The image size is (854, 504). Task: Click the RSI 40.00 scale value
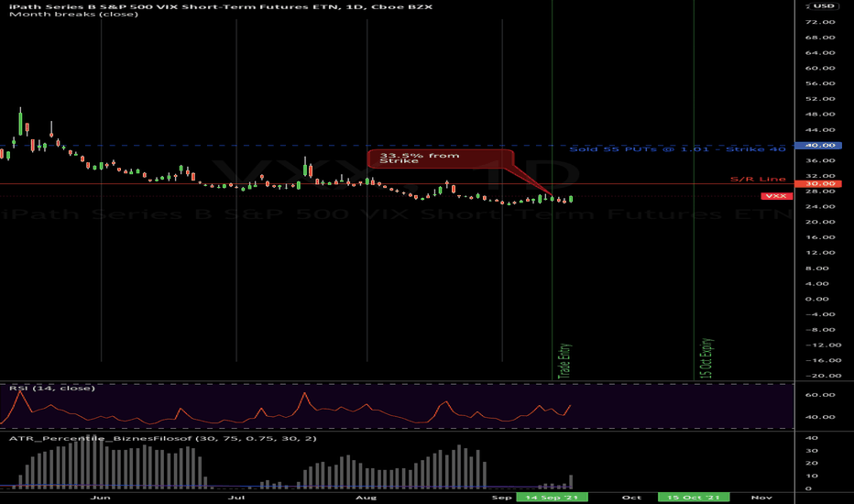820,417
